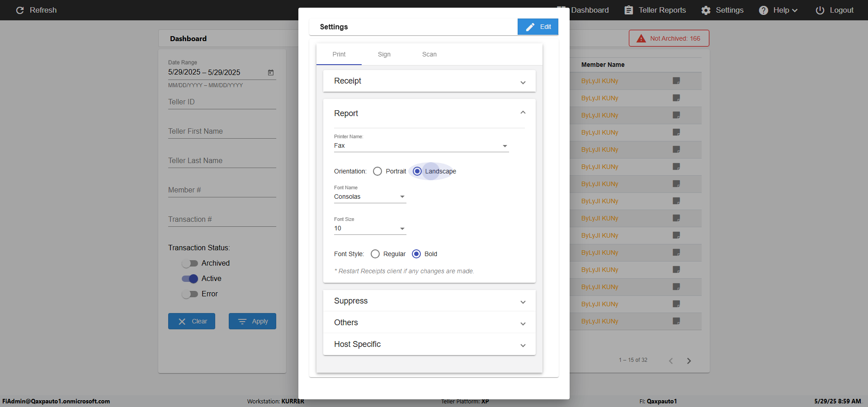This screenshot has height=407, width=868.
Task: Click the Logout power icon
Action: (820, 10)
